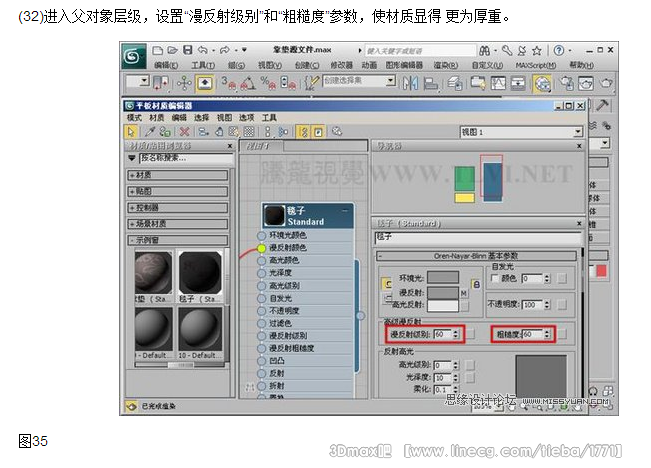The image size is (651, 468).
Task: Open the 编辑(E) main menu
Action: (166, 65)
